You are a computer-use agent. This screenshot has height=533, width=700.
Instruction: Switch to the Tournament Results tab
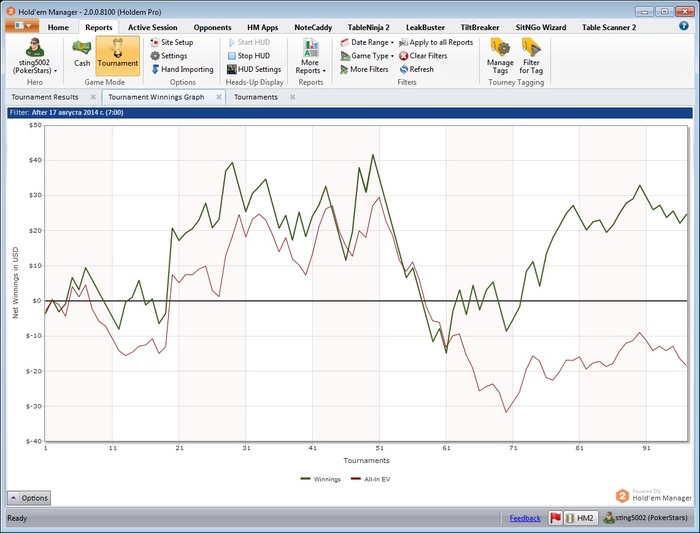pyautogui.click(x=45, y=97)
